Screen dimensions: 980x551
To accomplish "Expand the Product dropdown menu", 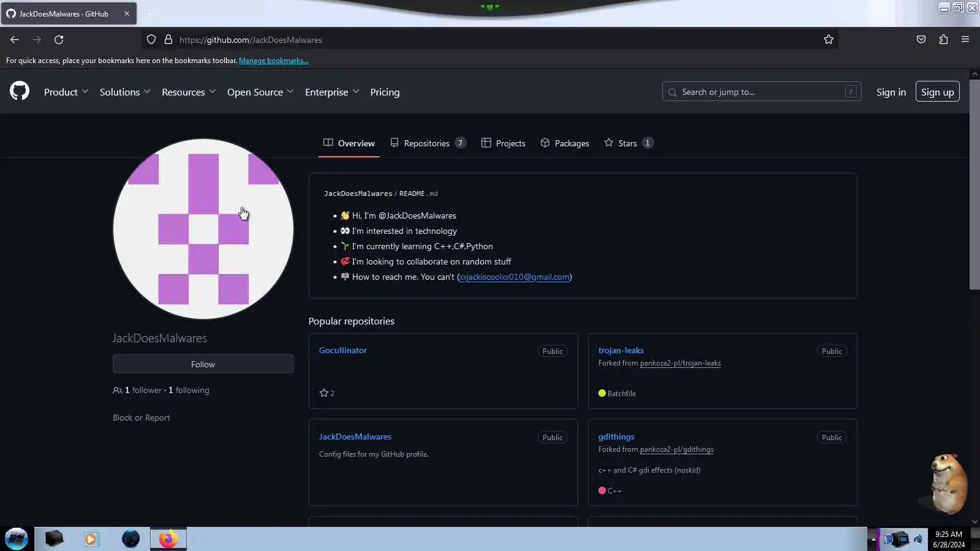I will click(66, 92).
